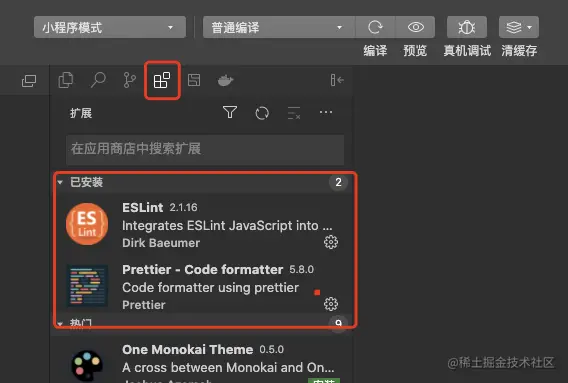Image resolution: width=568 pixels, height=383 pixels.
Task: Open Prettier extension settings gear
Action: (331, 304)
